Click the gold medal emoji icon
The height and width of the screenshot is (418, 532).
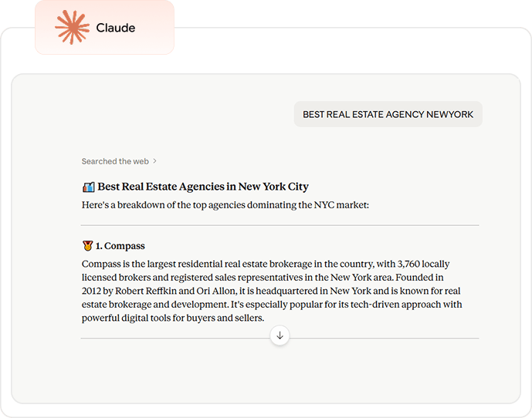click(x=87, y=246)
